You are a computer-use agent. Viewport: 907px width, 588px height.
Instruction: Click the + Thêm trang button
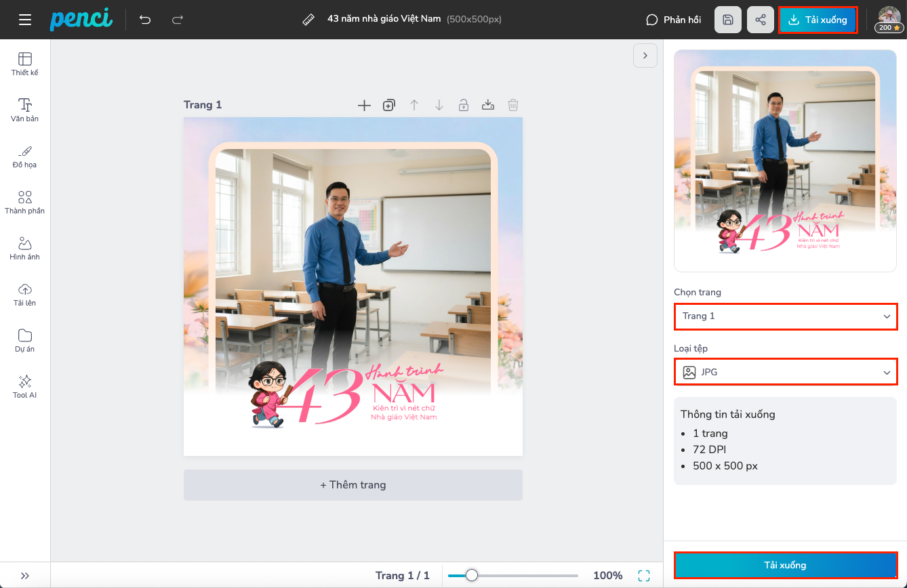(352, 485)
